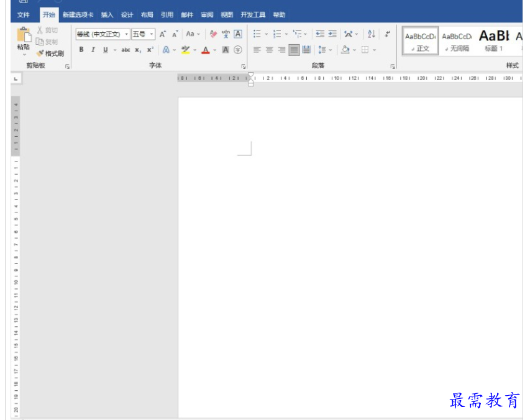This screenshot has height=420, width=525.
Task: Toggle show/hide paragraph marks
Action: 388,34
